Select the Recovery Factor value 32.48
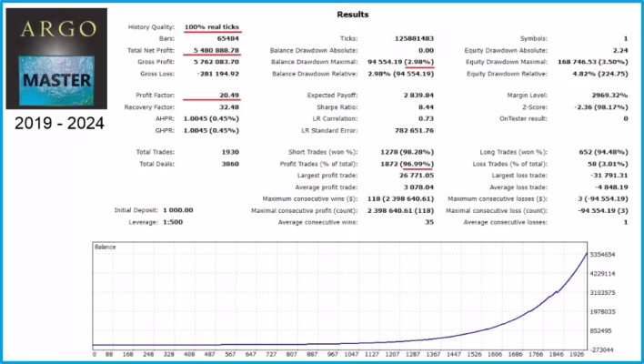 (229, 107)
